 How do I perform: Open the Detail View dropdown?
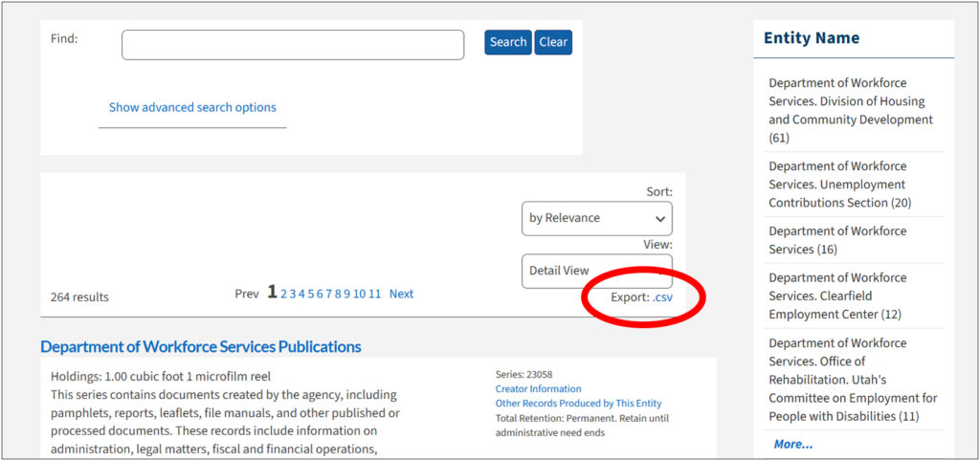coord(597,271)
